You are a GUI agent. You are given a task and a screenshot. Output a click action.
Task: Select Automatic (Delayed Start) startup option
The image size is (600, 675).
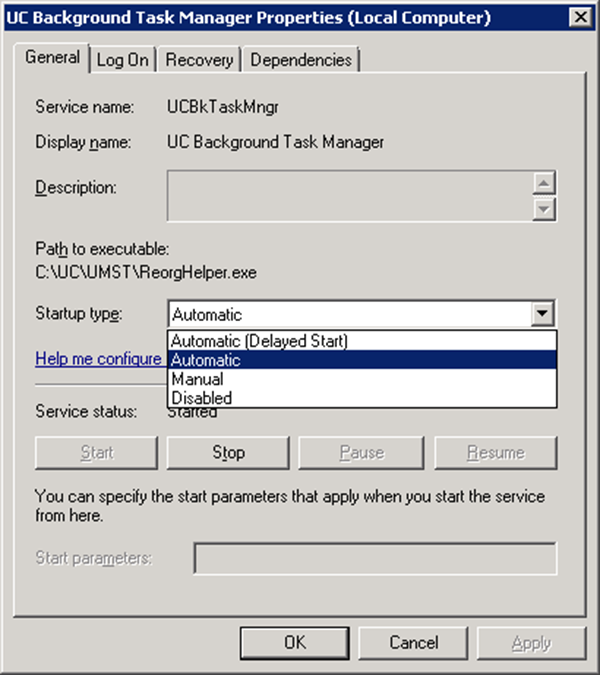[259, 341]
